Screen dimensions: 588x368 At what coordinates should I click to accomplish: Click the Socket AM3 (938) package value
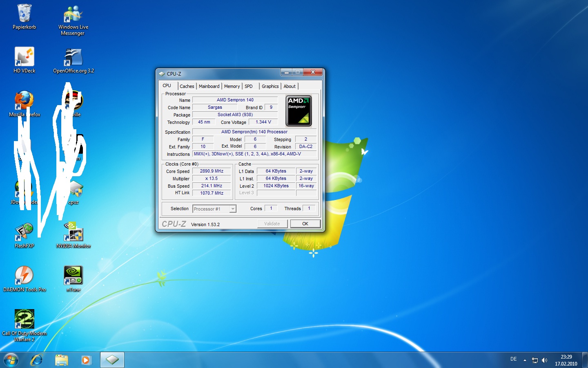(x=235, y=114)
